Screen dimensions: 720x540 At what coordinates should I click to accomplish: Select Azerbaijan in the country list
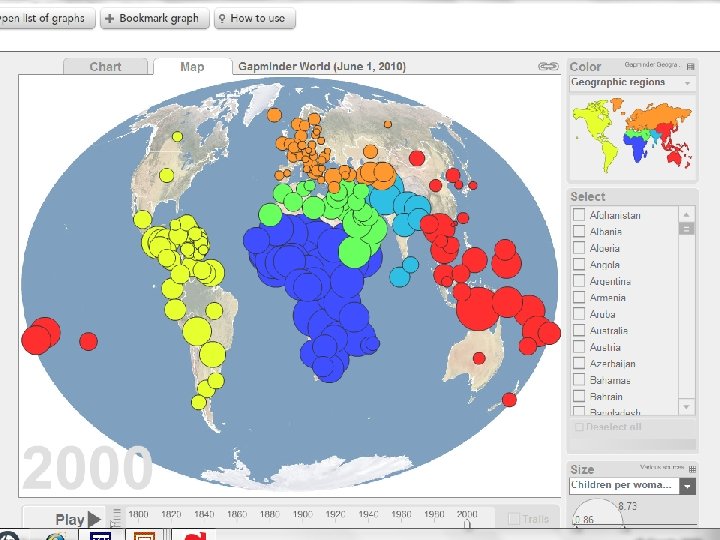pyautogui.click(x=613, y=363)
